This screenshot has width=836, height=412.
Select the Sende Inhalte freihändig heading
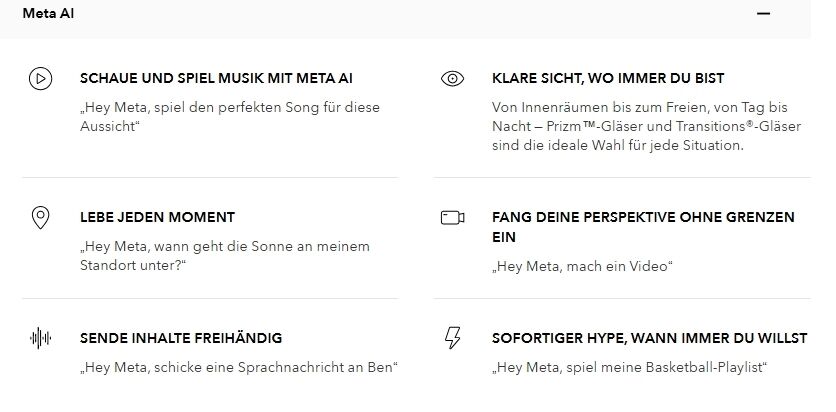[x=181, y=338]
